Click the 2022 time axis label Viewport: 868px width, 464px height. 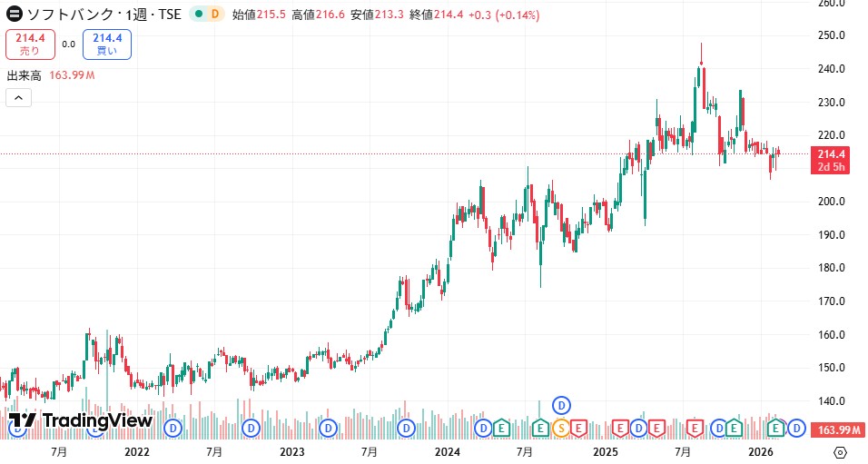point(137,452)
